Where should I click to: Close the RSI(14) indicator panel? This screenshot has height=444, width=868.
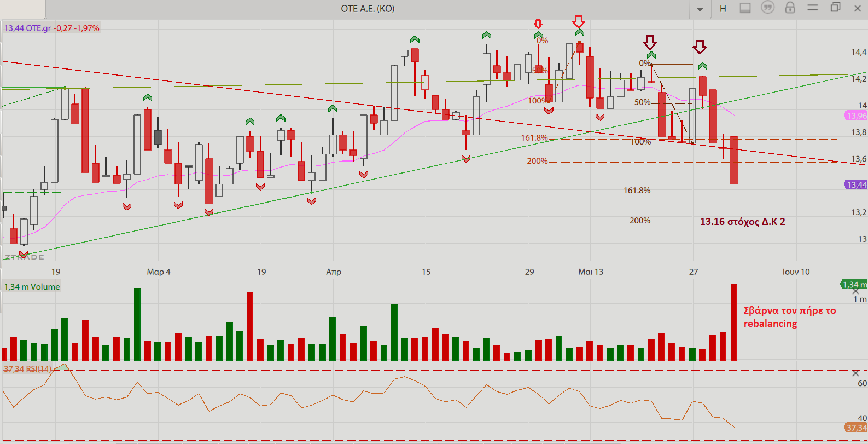856,373
